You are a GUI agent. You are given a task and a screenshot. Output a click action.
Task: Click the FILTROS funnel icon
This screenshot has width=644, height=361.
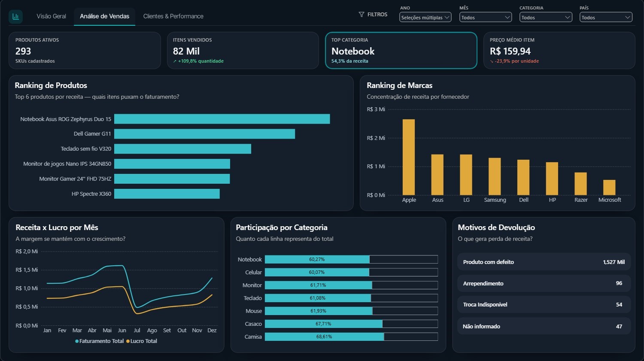click(361, 15)
